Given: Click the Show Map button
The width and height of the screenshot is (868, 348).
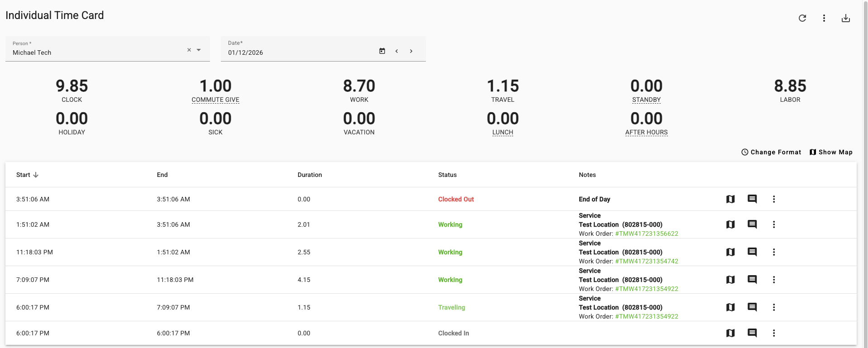Looking at the screenshot, I should (x=831, y=152).
